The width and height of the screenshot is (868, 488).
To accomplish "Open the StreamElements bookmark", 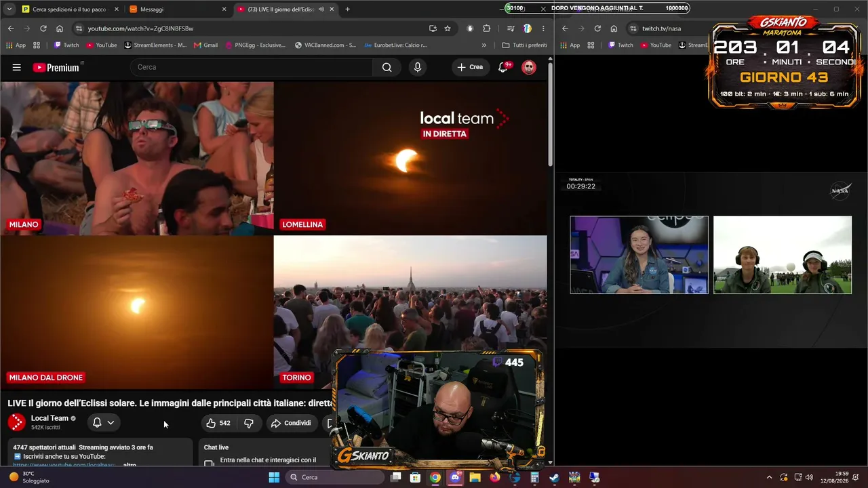I will [x=155, y=45].
